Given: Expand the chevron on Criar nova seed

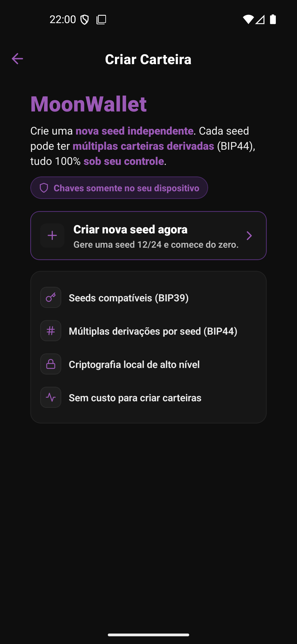Looking at the screenshot, I should tap(249, 236).
